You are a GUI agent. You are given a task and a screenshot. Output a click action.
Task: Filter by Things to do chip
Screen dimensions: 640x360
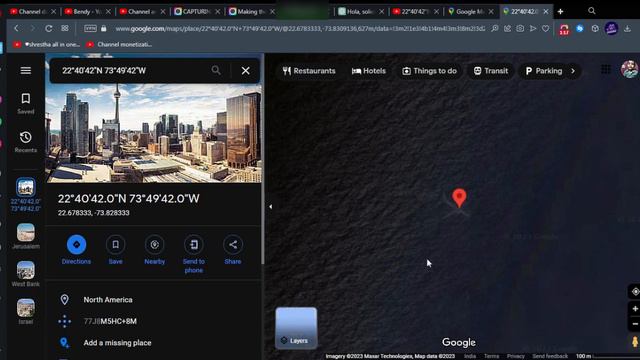click(429, 71)
